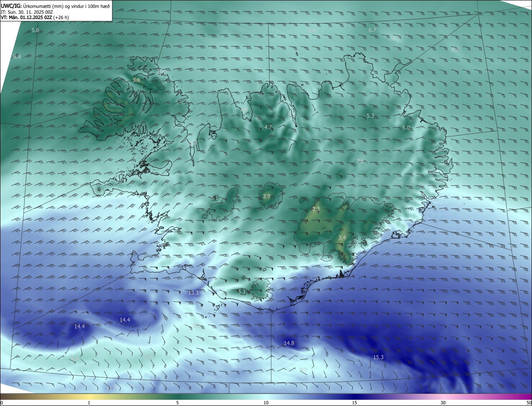Click the 13.3 value label
Screen dimensions: 532x406
coord(194,293)
